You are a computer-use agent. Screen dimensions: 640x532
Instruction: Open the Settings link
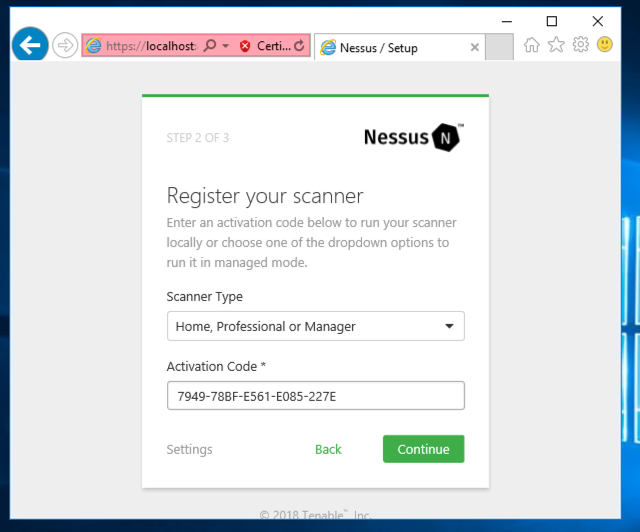189,449
